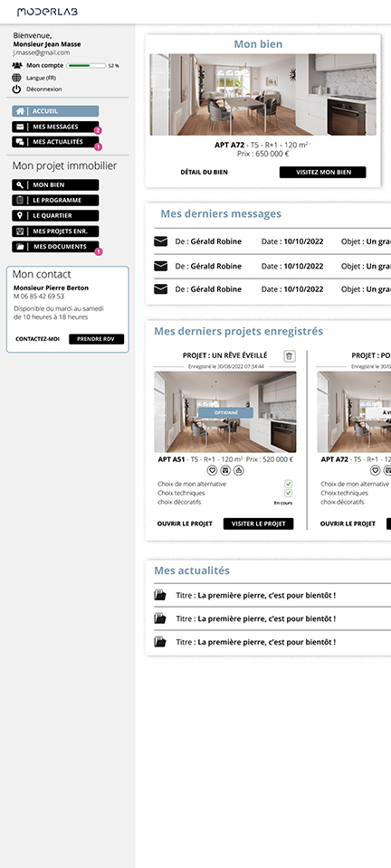The image size is (391, 868).
Task: Click the Optionné badge on the project image
Action: 225,413
